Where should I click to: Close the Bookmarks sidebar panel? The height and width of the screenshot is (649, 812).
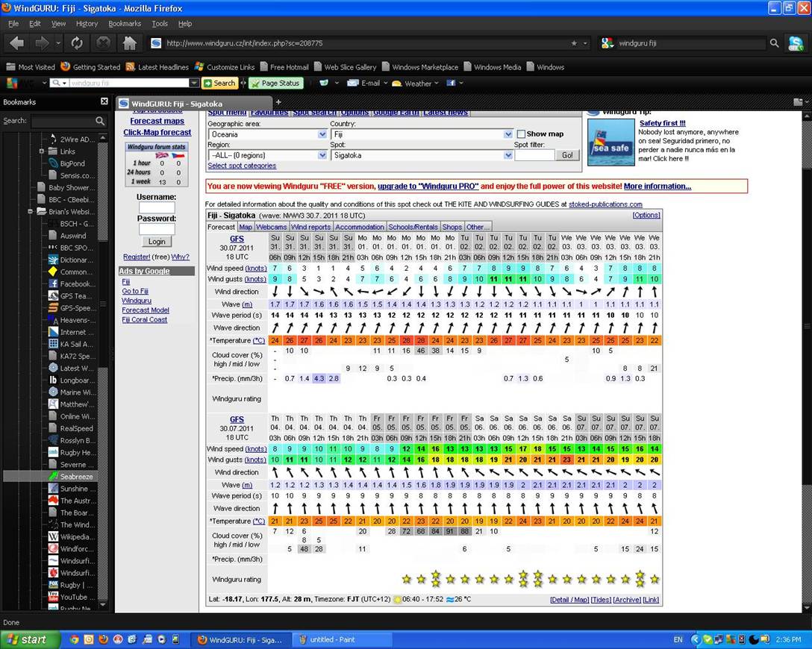point(104,102)
